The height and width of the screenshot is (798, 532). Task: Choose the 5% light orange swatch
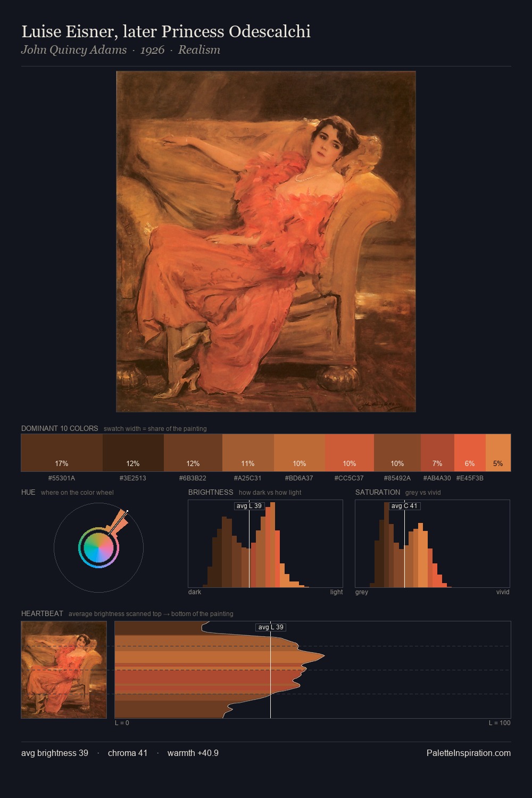(498, 453)
